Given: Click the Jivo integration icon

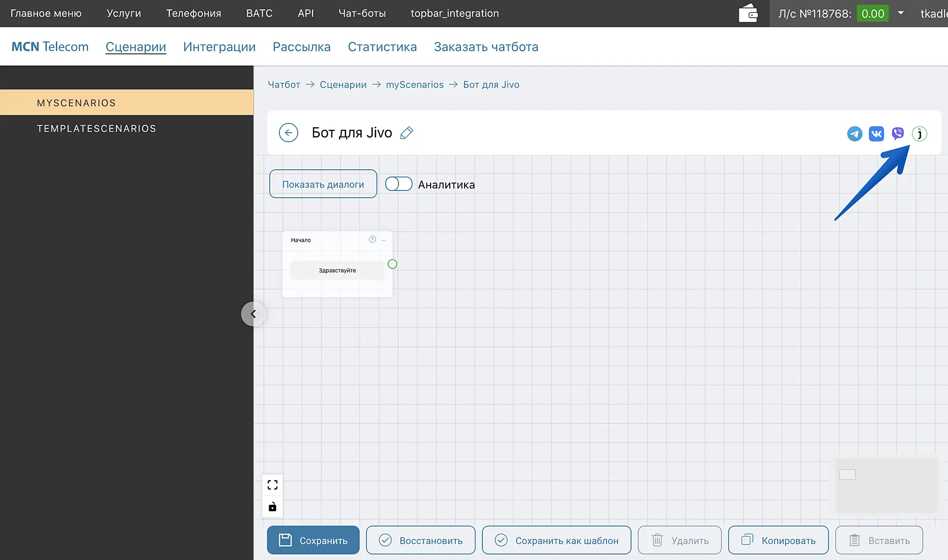Looking at the screenshot, I should tap(919, 134).
